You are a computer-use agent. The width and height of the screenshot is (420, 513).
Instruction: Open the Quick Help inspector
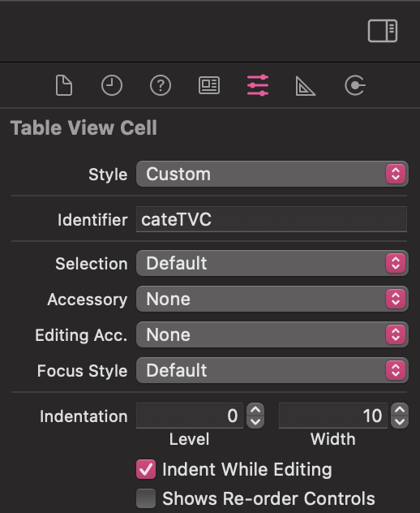pos(161,85)
